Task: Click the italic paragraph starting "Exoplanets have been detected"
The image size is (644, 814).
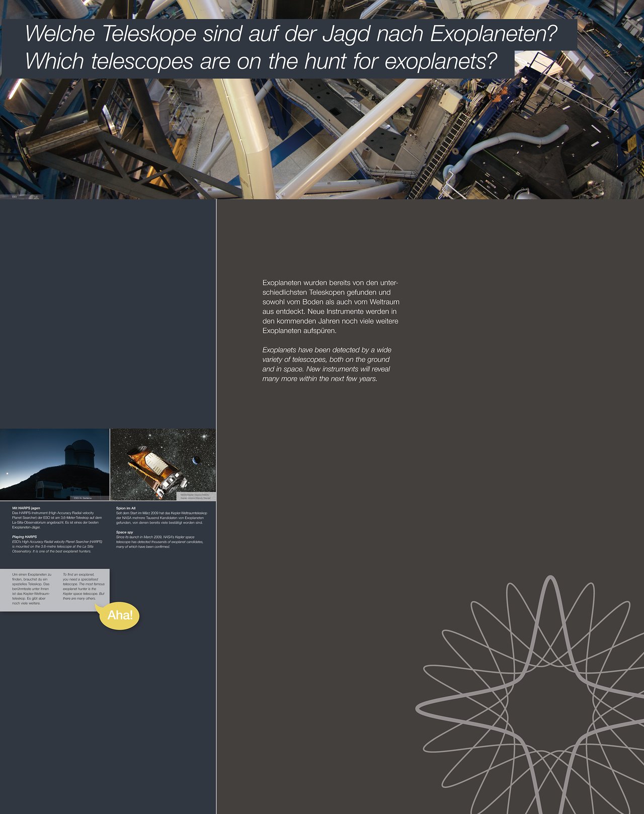Action: (327, 364)
